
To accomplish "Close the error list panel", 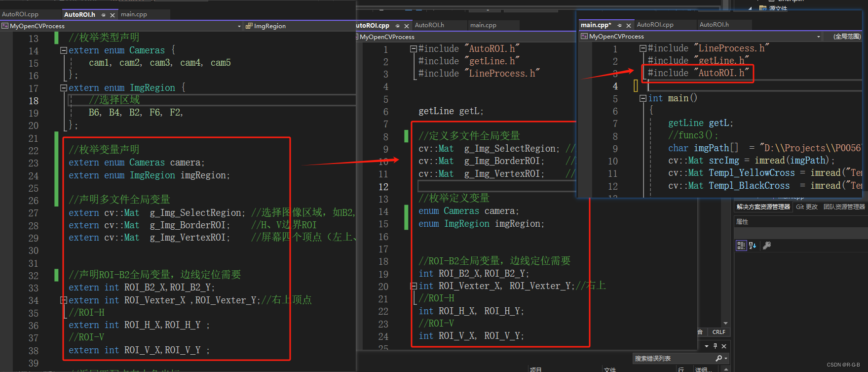I will (x=724, y=346).
